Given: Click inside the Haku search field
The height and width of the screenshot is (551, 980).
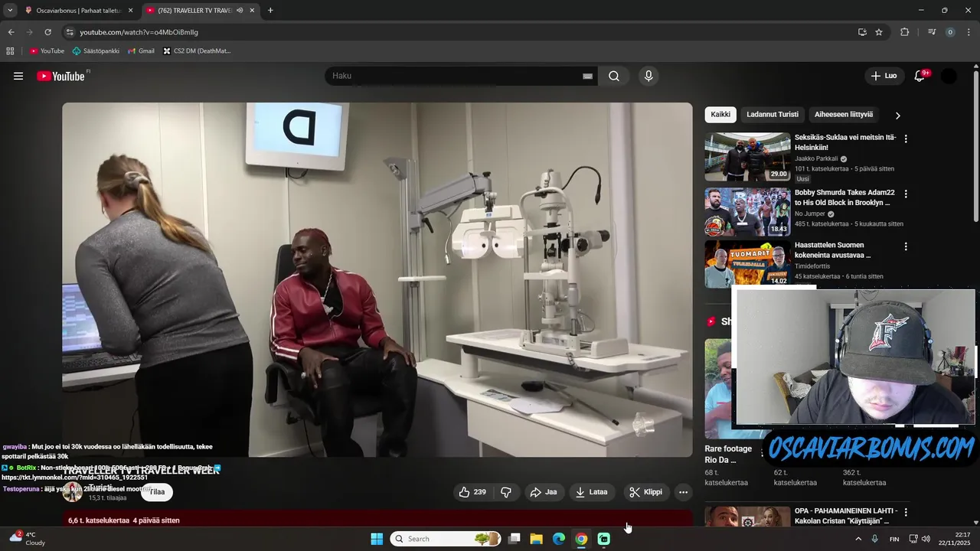Looking at the screenshot, I should pyautogui.click(x=452, y=76).
